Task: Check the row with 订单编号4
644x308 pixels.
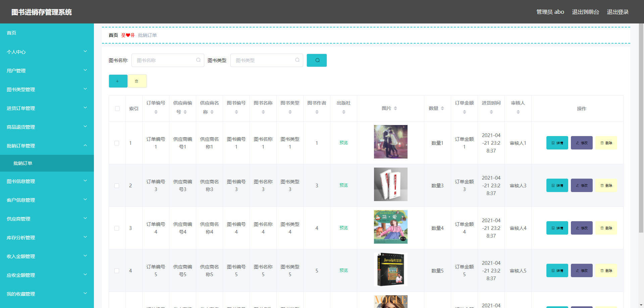Action: (117, 228)
